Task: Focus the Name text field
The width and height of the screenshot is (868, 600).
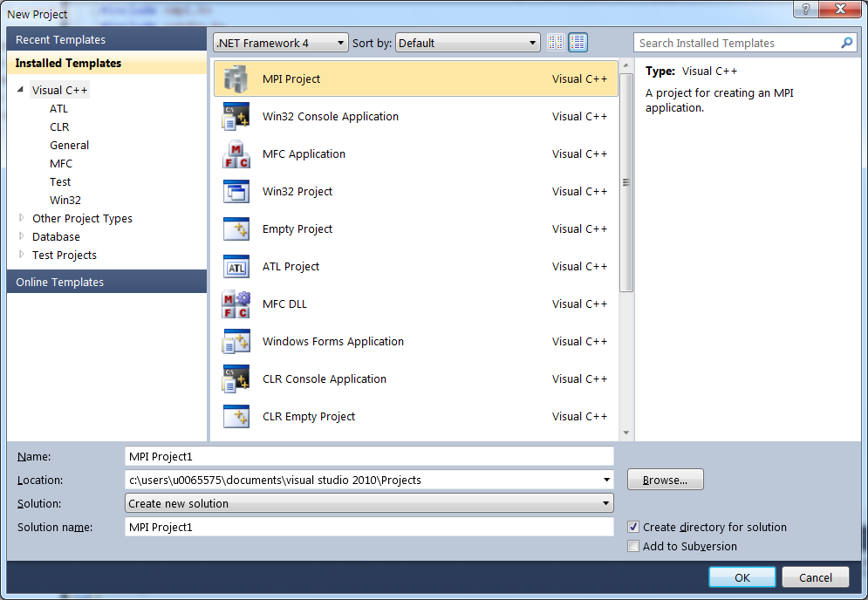Action: tap(369, 457)
